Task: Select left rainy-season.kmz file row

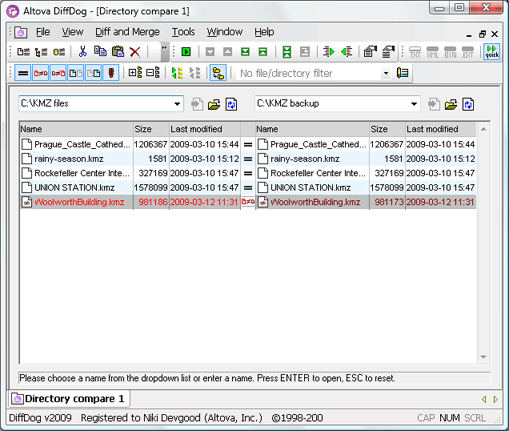Action: coord(130,159)
